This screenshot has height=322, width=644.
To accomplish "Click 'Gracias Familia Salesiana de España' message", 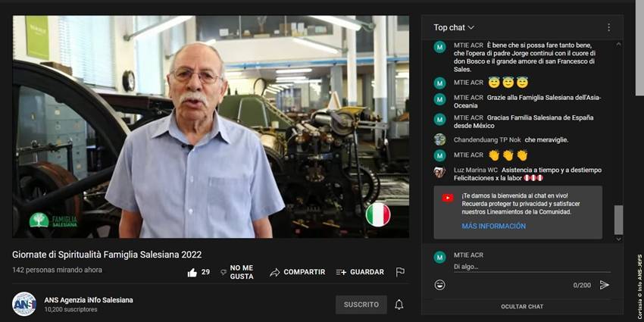I will [524, 121].
